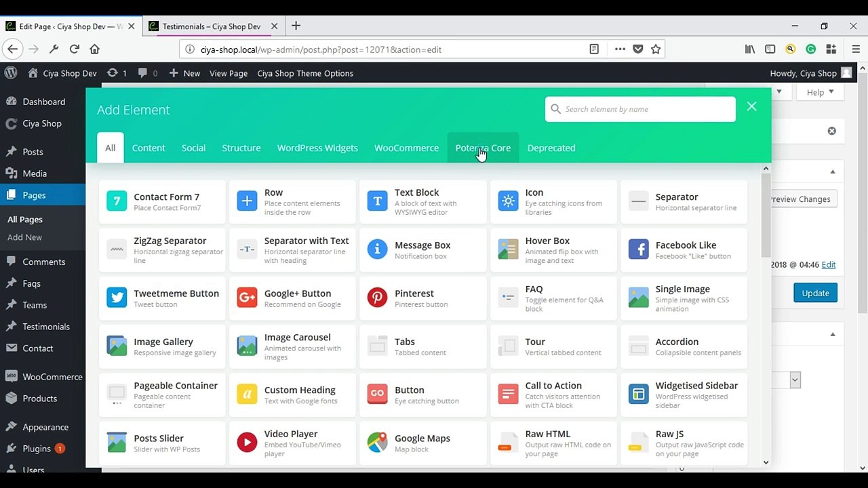Click the Update button

tap(815, 293)
